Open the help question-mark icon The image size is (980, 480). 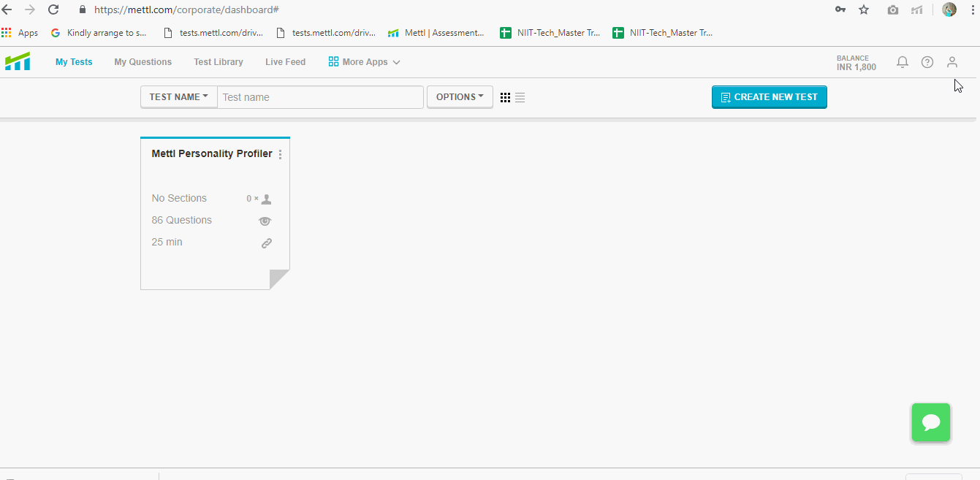click(x=927, y=62)
